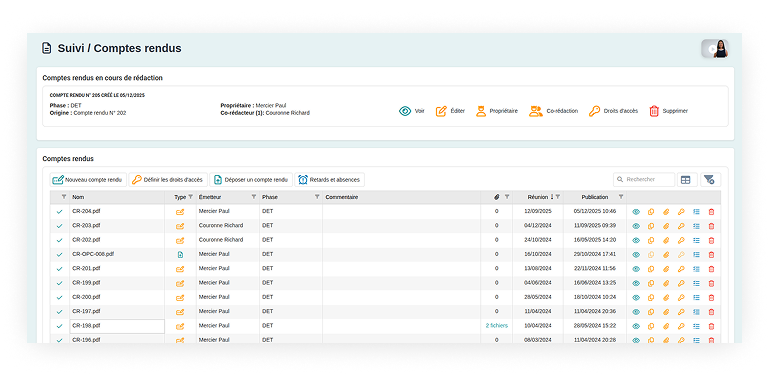This screenshot has height=376, width=769.
Task: Open the Co-rédaction icon
Action: 535,111
